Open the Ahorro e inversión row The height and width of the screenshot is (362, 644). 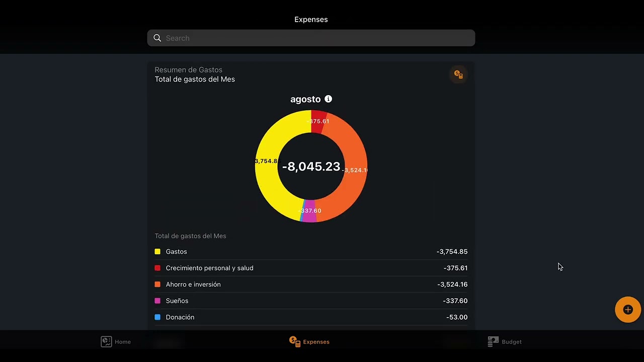pyautogui.click(x=193, y=285)
